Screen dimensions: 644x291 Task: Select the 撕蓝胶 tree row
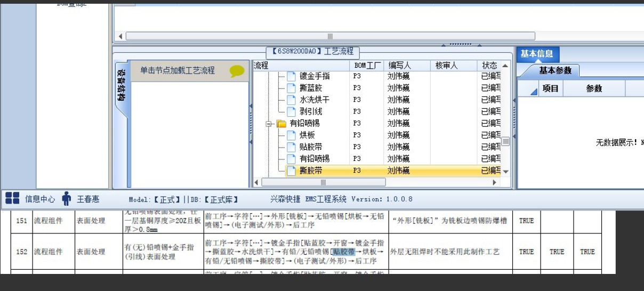(x=376, y=88)
